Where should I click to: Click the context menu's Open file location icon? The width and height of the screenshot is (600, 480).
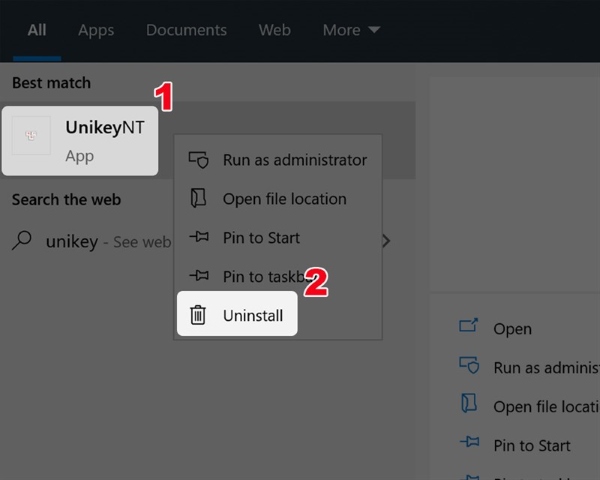pos(199,199)
